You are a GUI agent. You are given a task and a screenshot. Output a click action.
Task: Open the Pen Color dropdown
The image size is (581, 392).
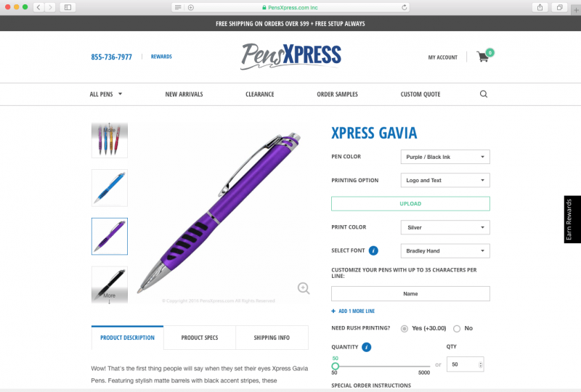pos(445,157)
